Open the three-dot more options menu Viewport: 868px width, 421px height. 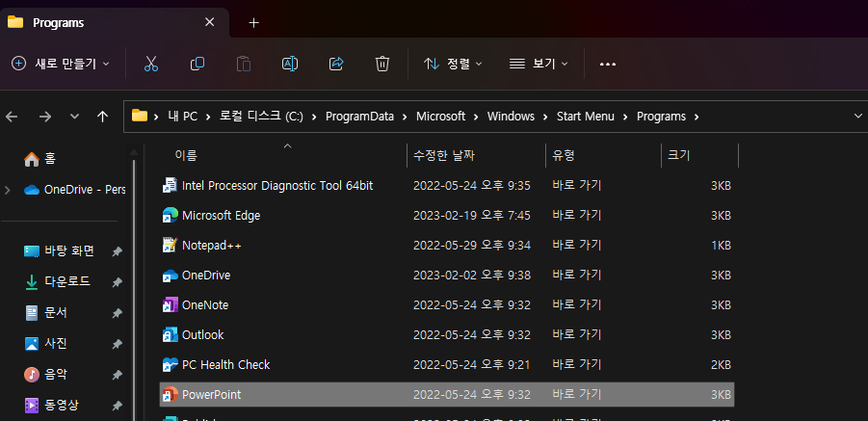click(x=608, y=65)
